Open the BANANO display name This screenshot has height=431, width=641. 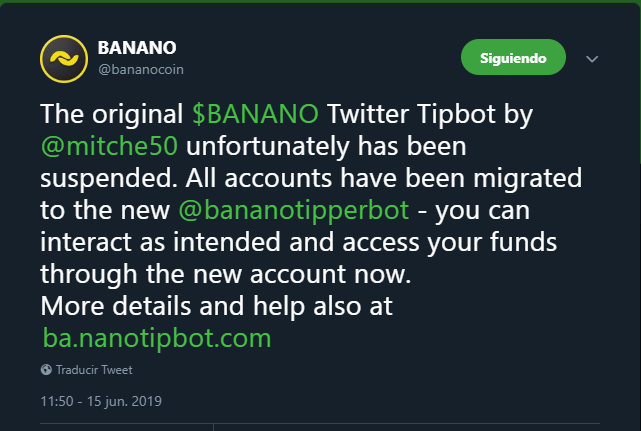(137, 48)
